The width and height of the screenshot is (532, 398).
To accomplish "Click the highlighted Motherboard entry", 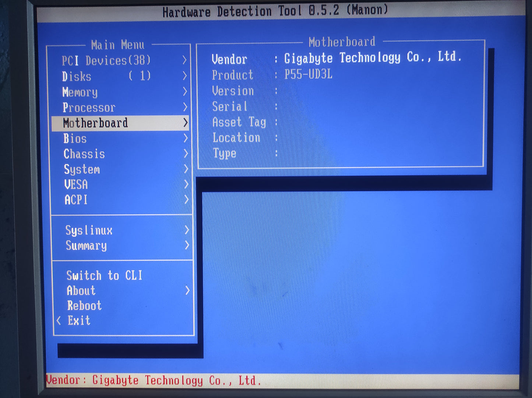I will [95, 123].
